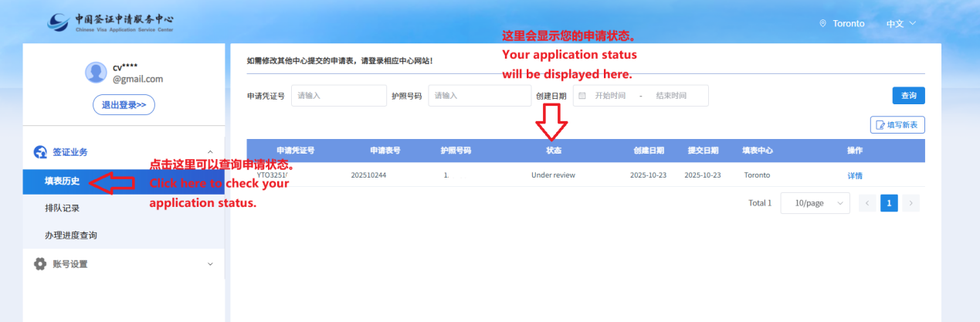The image size is (980, 322).
Task: Click the calendar icon in date field
Action: pyautogui.click(x=582, y=96)
